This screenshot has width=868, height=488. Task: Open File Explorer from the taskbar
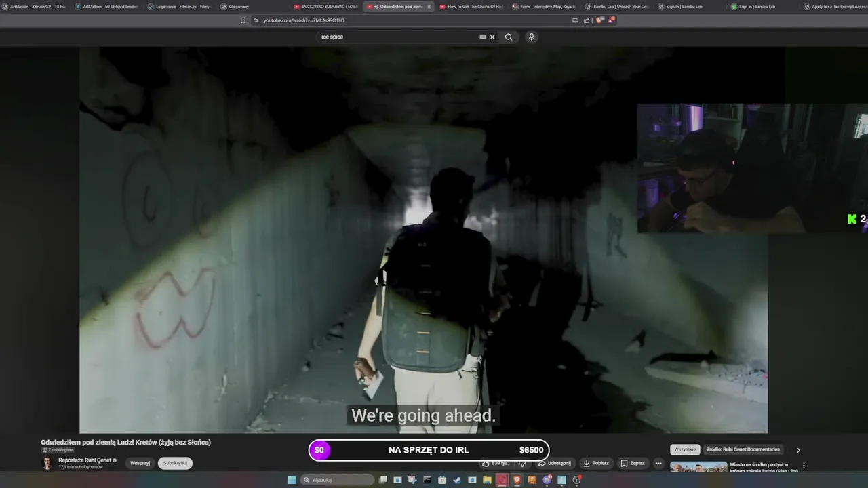point(487,480)
